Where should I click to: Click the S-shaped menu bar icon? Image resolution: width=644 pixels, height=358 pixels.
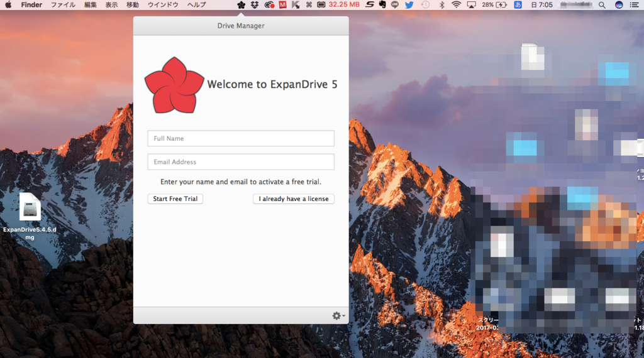(370, 5)
